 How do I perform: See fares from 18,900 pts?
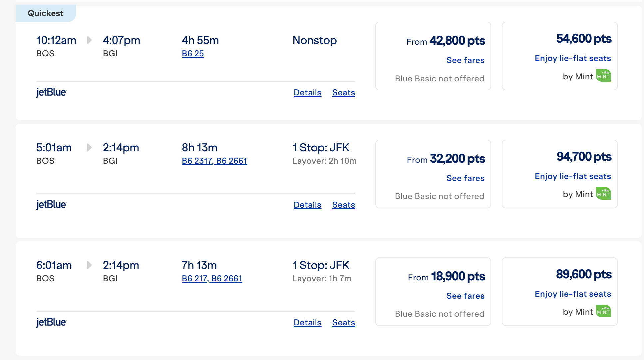point(465,296)
